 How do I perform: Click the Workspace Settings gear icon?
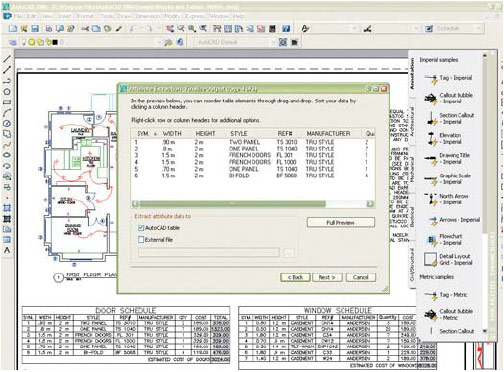point(283,42)
